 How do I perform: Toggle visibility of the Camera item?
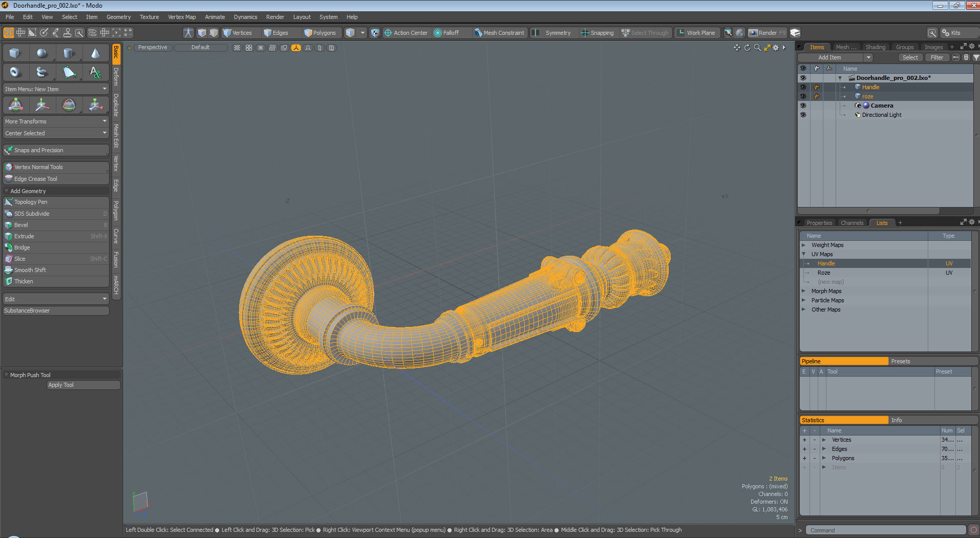803,106
